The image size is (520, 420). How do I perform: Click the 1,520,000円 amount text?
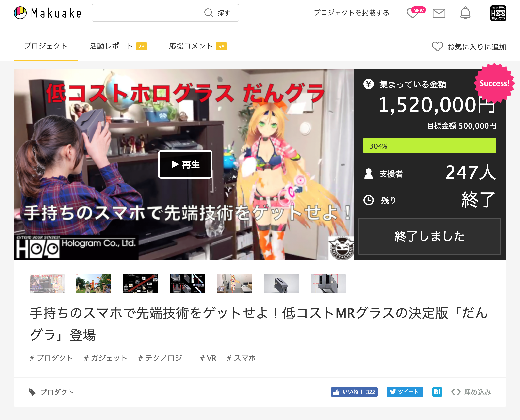[x=437, y=105]
